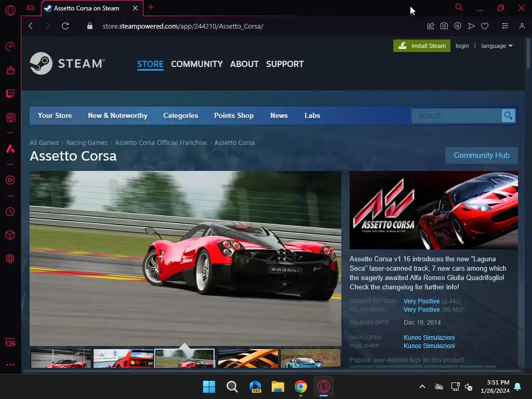Screen dimensions: 532x399
Task: Open Steam Labs
Action: click(x=312, y=116)
